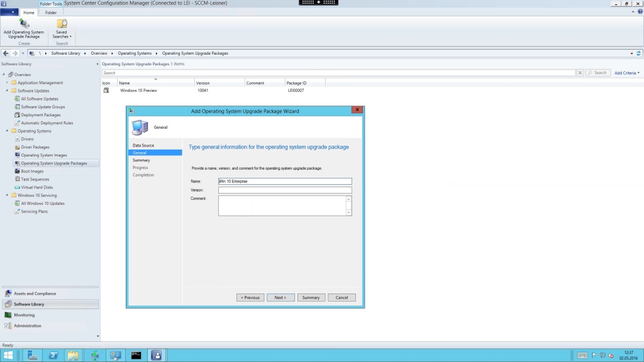Sort list by Name column header

coord(156,83)
